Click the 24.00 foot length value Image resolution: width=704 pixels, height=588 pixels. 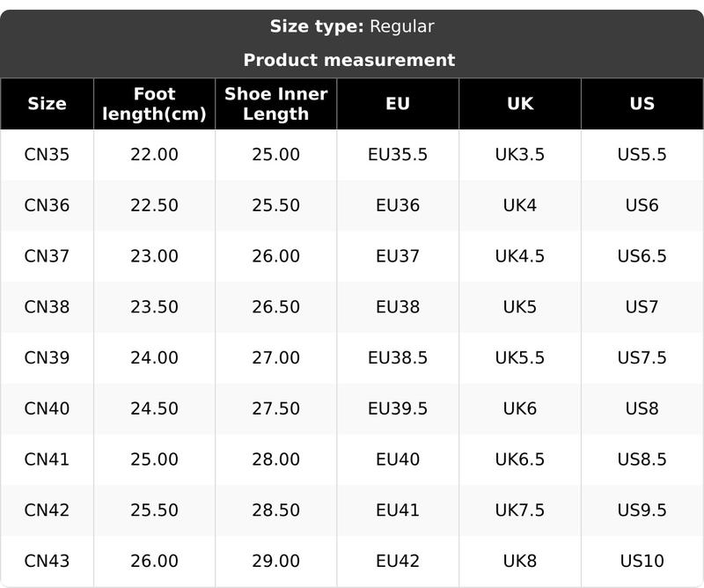click(x=154, y=358)
